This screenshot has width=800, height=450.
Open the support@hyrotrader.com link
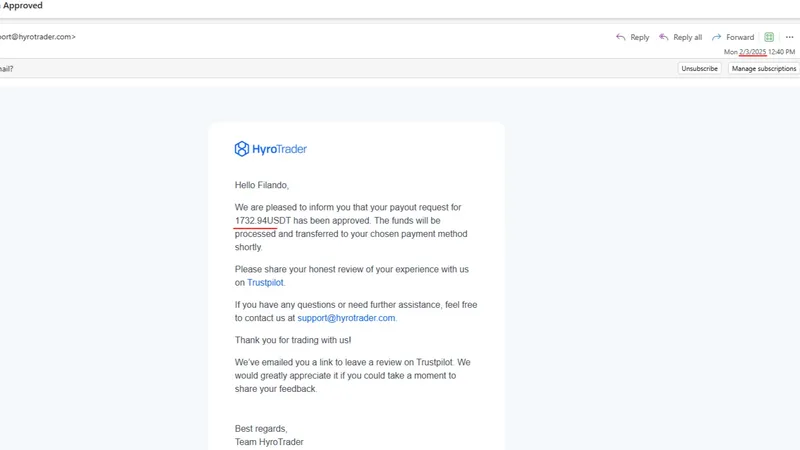tap(346, 318)
